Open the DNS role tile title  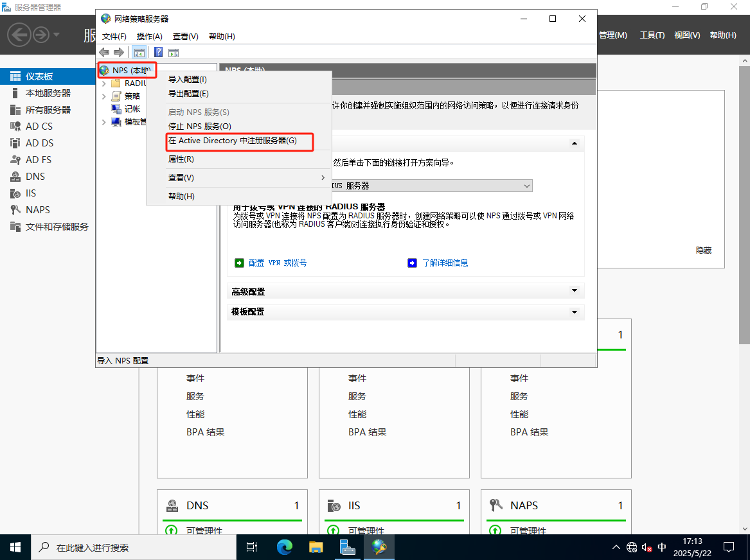(x=197, y=505)
